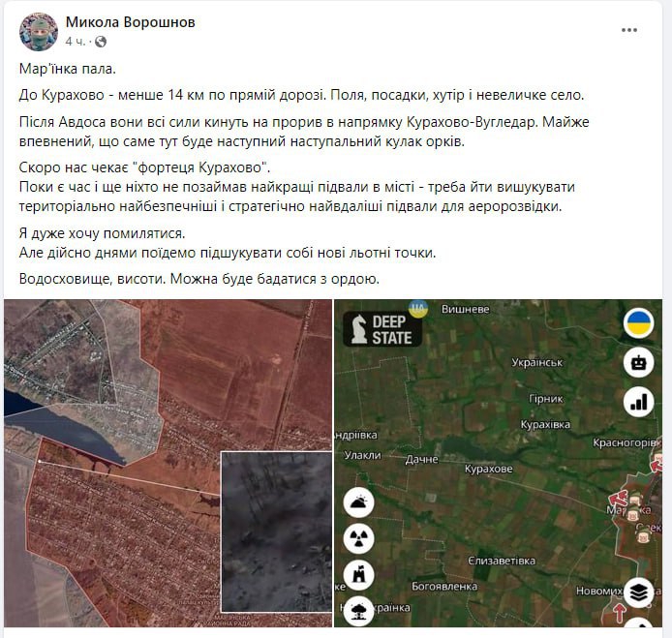The height and width of the screenshot is (638, 672).
Task: Toggle the radiation hazard map icon
Action: pos(358,538)
